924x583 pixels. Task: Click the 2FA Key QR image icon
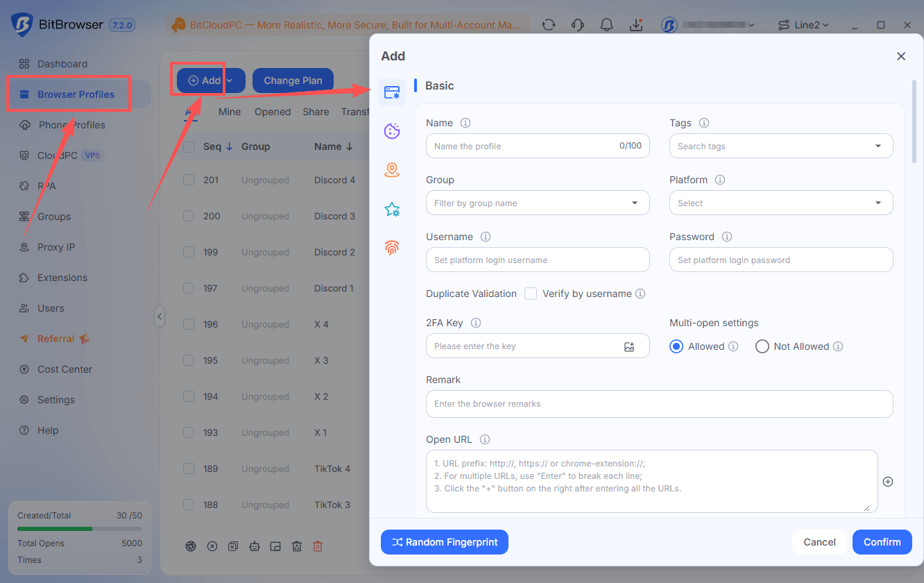629,346
